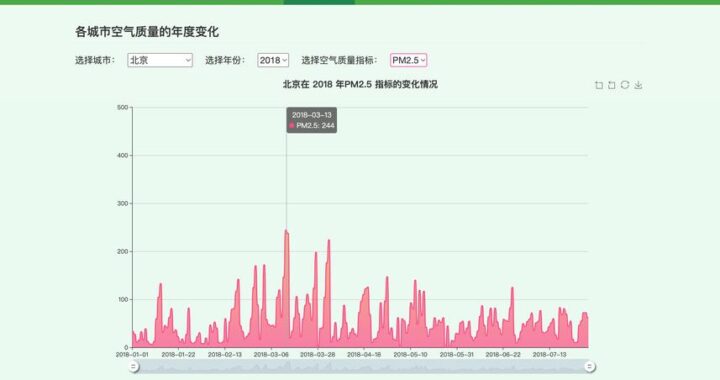Click the y-axis label 400

[123, 156]
